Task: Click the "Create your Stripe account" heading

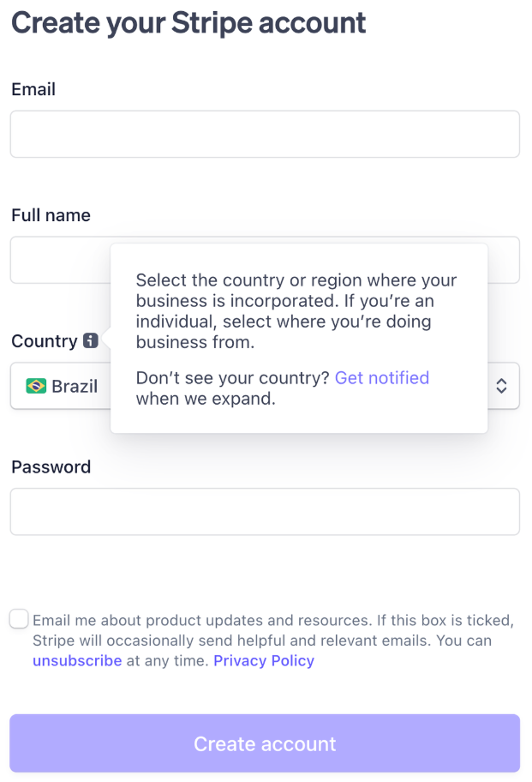Action: click(x=188, y=23)
